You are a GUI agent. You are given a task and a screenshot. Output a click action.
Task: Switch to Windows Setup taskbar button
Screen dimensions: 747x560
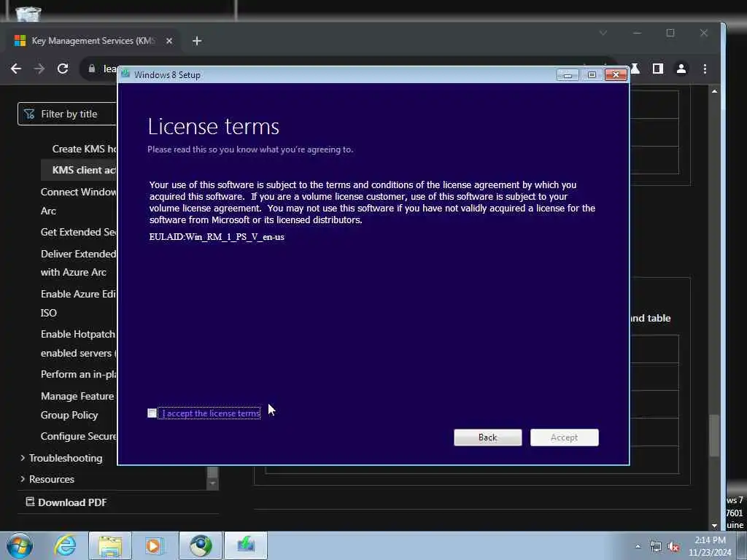coord(246,545)
